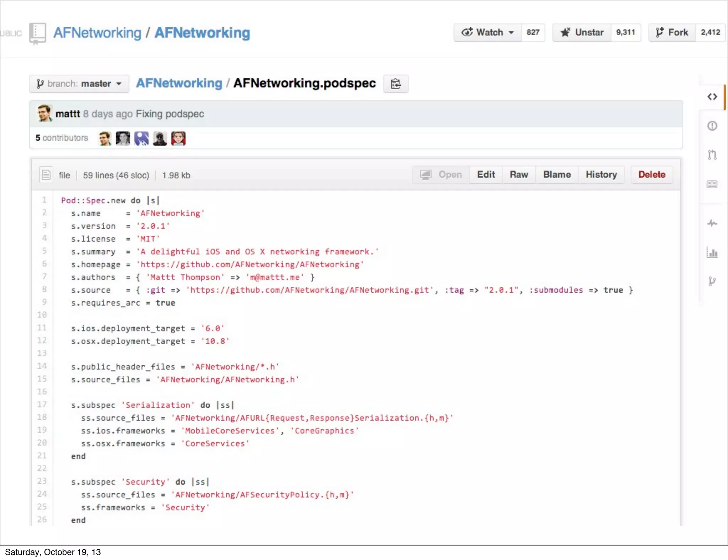Open the Pull Requests sidebar icon
This screenshot has width=728, height=560.
click(x=712, y=155)
